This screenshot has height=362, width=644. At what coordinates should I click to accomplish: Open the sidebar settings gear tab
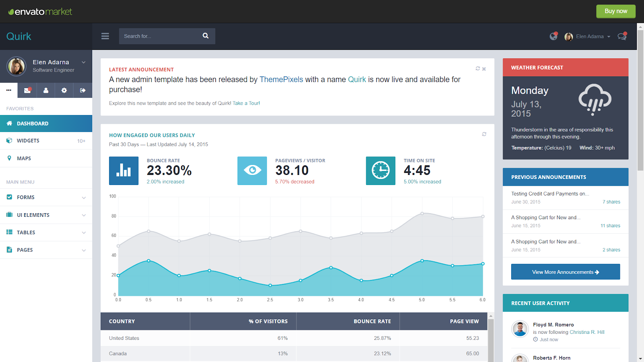tap(64, 90)
